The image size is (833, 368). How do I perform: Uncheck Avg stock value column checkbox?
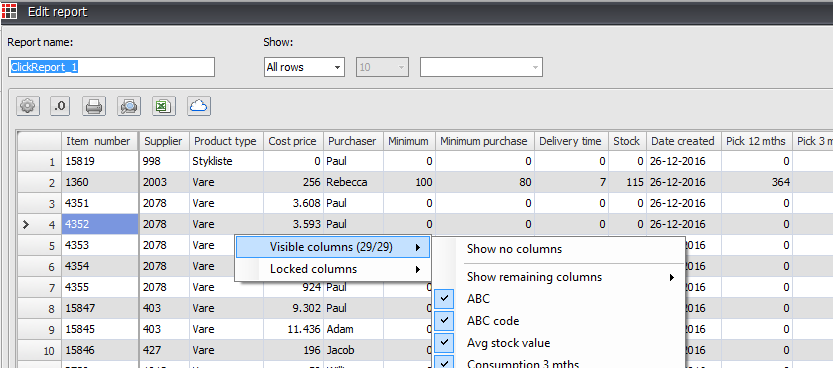point(444,343)
